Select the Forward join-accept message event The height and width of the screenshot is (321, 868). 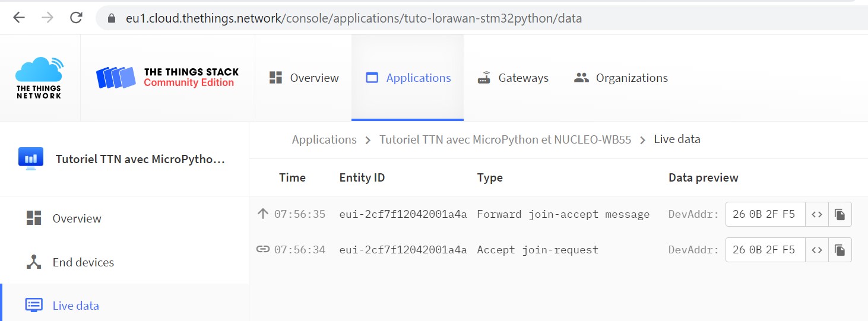click(x=563, y=214)
